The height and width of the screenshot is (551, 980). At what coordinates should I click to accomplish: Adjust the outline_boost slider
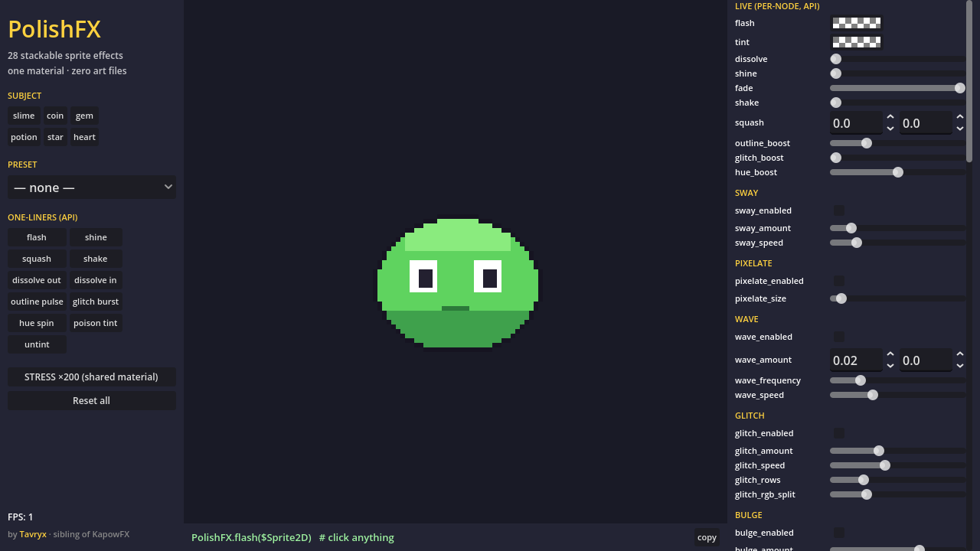[x=897, y=143]
